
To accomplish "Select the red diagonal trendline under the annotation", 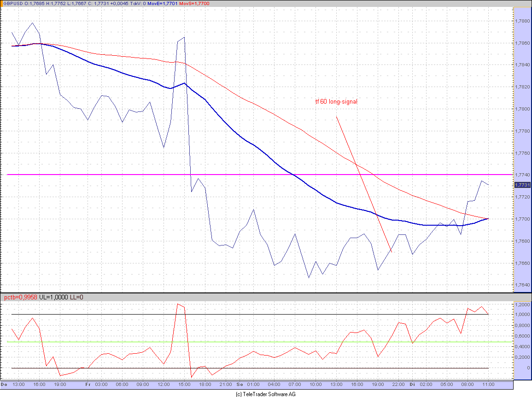I will pos(364,185).
